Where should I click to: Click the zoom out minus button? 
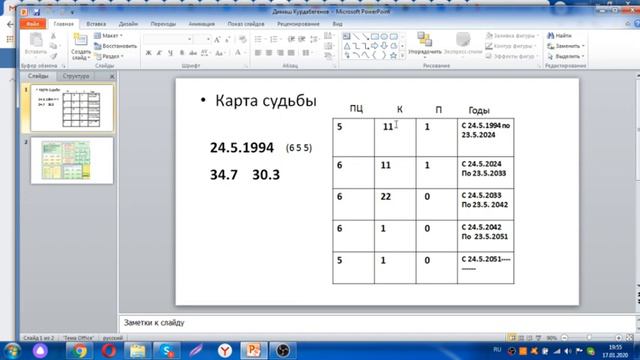564,338
